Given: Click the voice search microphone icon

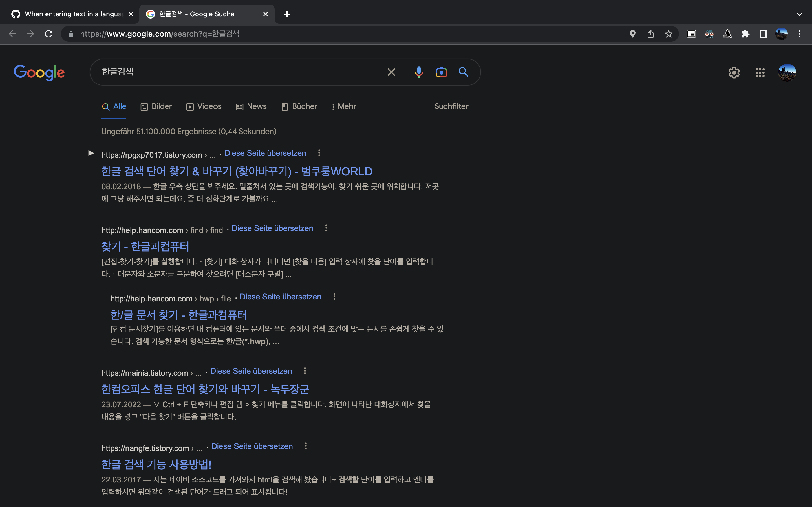Looking at the screenshot, I should click(x=418, y=72).
